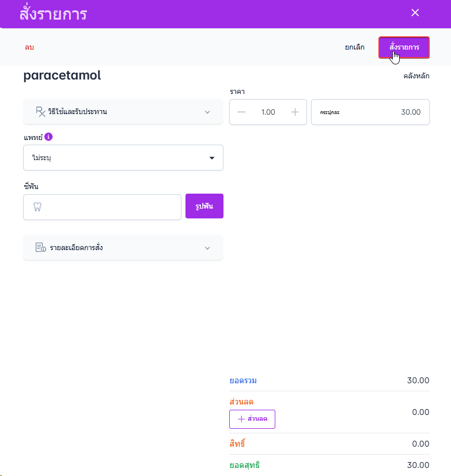Expand the รายละเอียดการสั่ง section chevron
451x476 pixels.
[208, 248]
